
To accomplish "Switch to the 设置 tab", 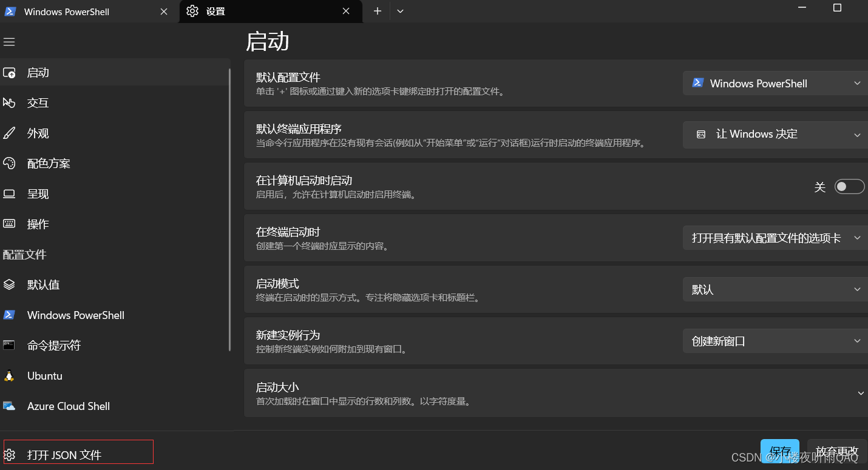I will pos(271,12).
